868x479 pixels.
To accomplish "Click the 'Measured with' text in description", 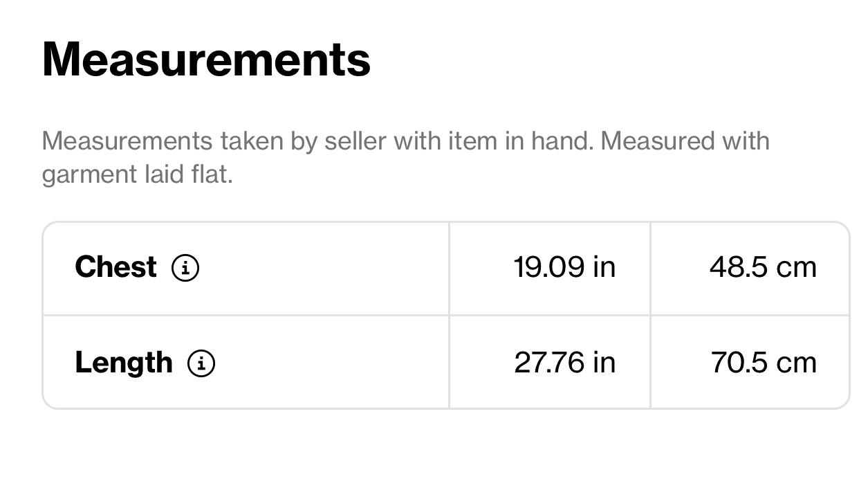I will 685,141.
